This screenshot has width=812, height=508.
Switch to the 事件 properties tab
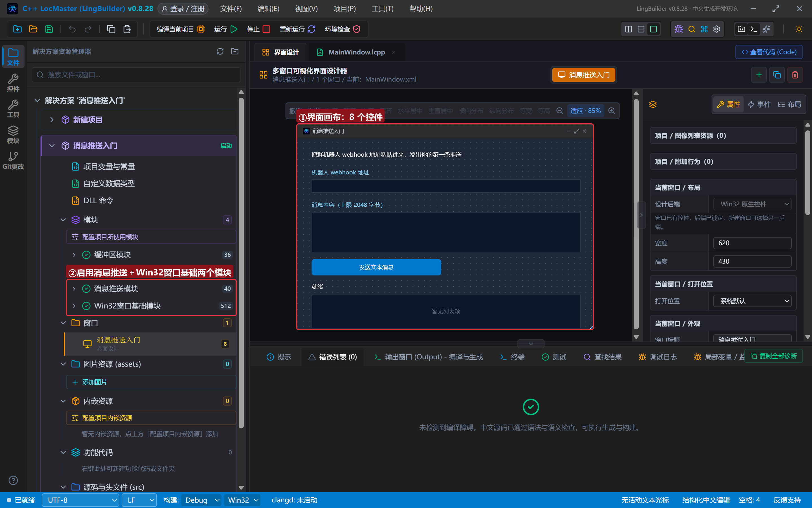759,104
